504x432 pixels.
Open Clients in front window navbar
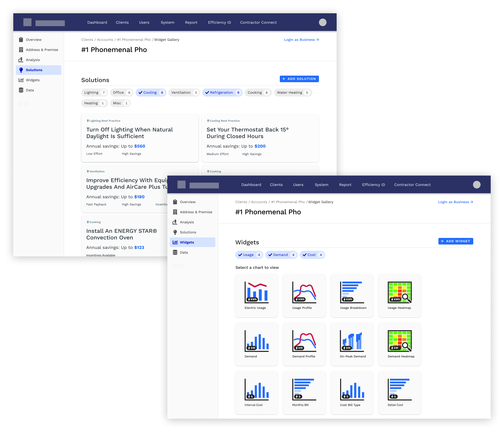click(x=276, y=185)
